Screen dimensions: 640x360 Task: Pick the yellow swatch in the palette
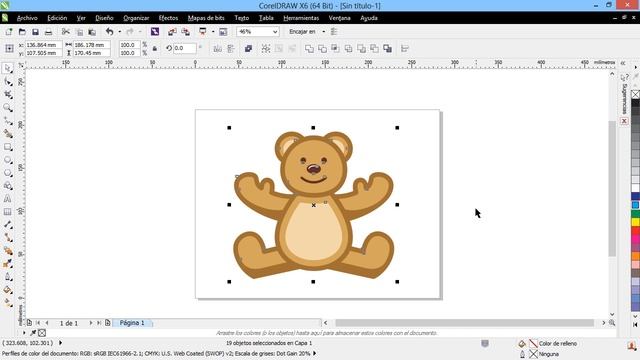(x=636, y=222)
